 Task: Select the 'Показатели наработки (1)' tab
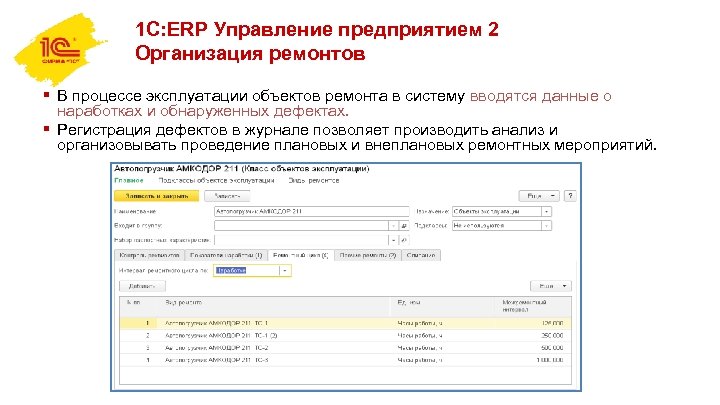click(225, 255)
